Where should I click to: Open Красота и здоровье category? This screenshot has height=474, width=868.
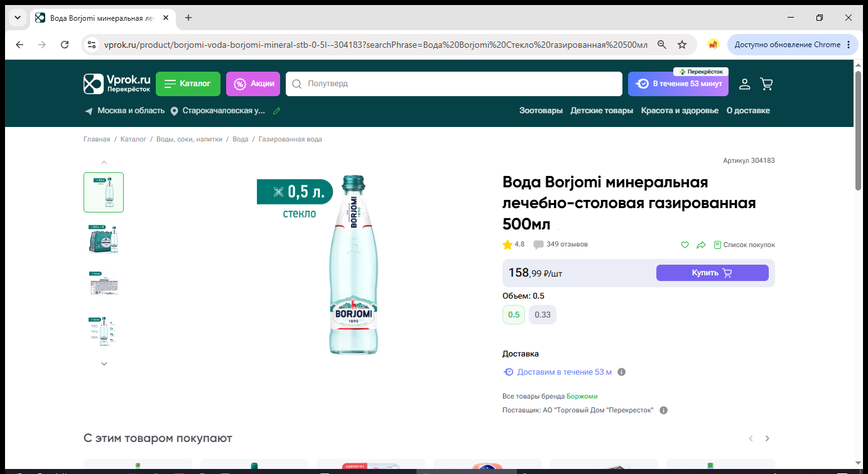pyautogui.click(x=680, y=111)
